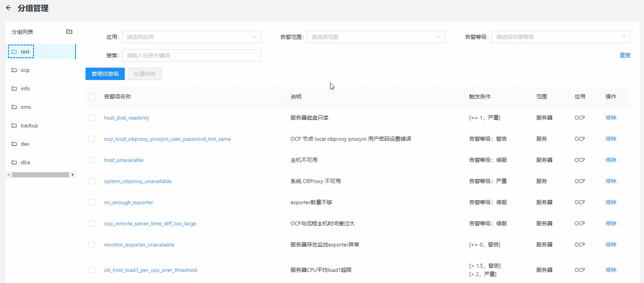Check the box for no_enough_exporter
Viewport: 644px width, 283px height.
92,202
